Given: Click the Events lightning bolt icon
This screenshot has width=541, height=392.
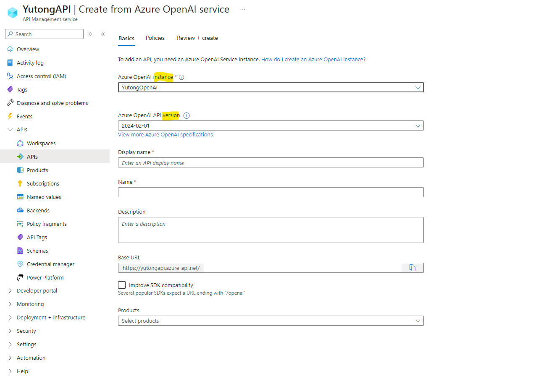Looking at the screenshot, I should (10, 116).
